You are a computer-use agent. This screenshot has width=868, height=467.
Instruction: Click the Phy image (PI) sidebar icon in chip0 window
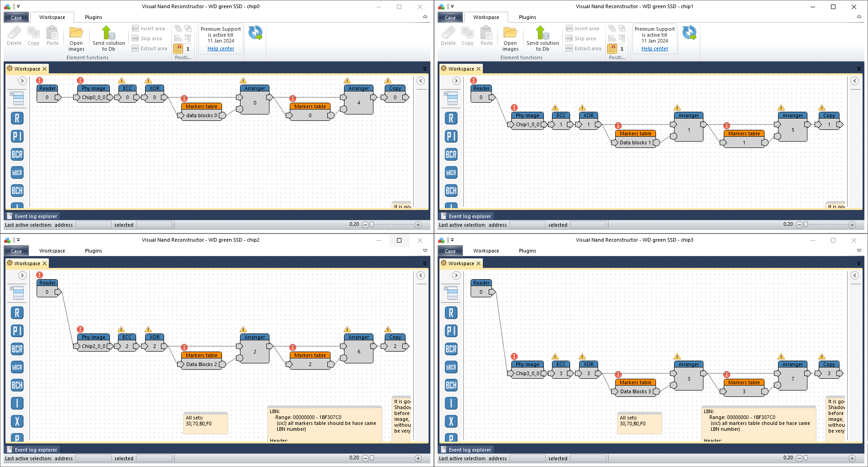[17, 137]
